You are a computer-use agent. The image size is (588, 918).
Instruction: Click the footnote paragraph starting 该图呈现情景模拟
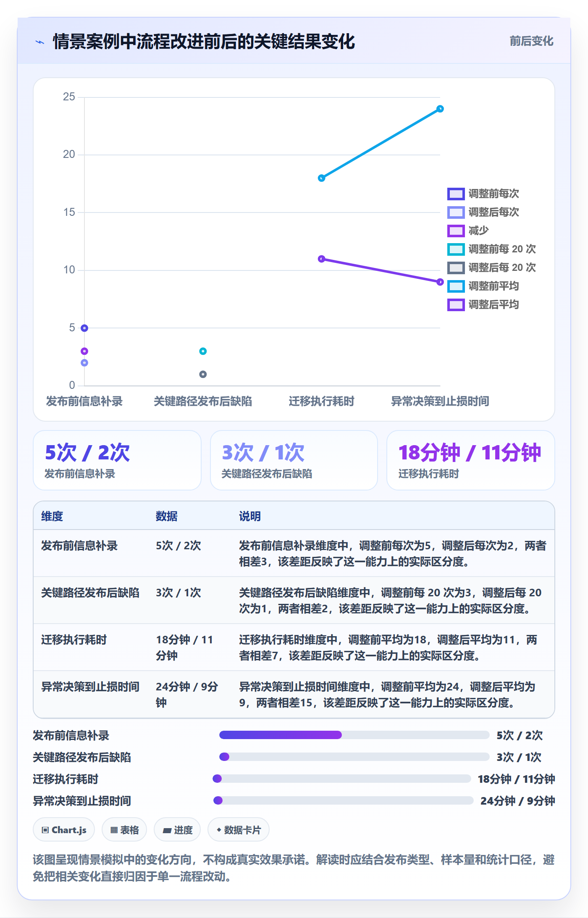pos(294,868)
